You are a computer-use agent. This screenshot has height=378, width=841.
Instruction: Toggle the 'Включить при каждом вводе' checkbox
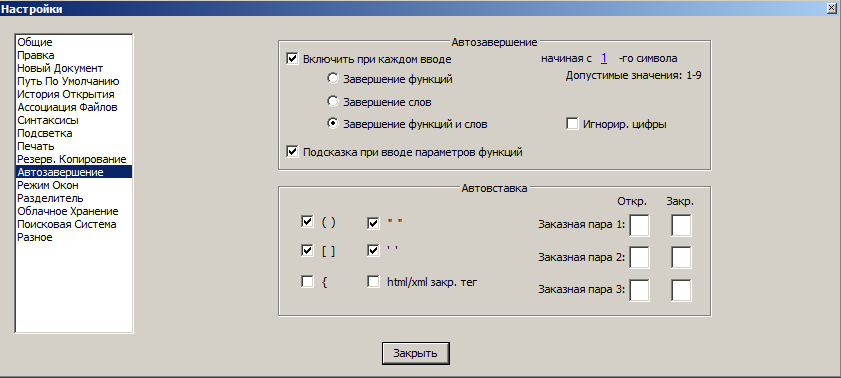pos(292,58)
